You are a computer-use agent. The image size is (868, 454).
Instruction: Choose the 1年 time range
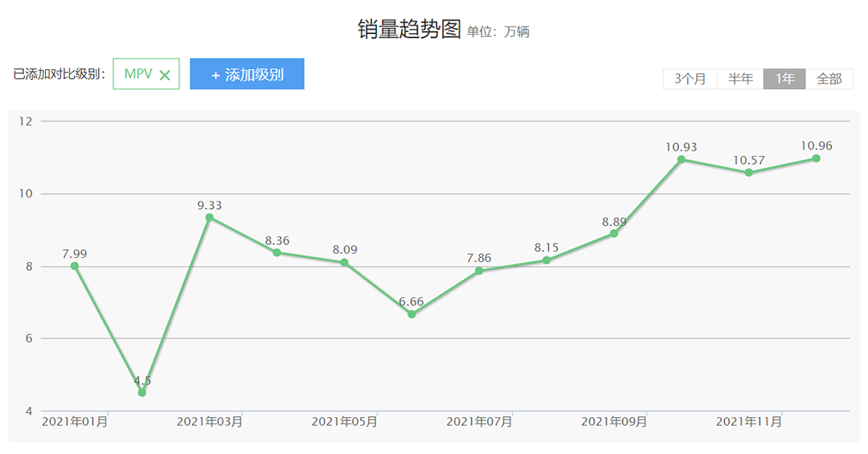(784, 79)
